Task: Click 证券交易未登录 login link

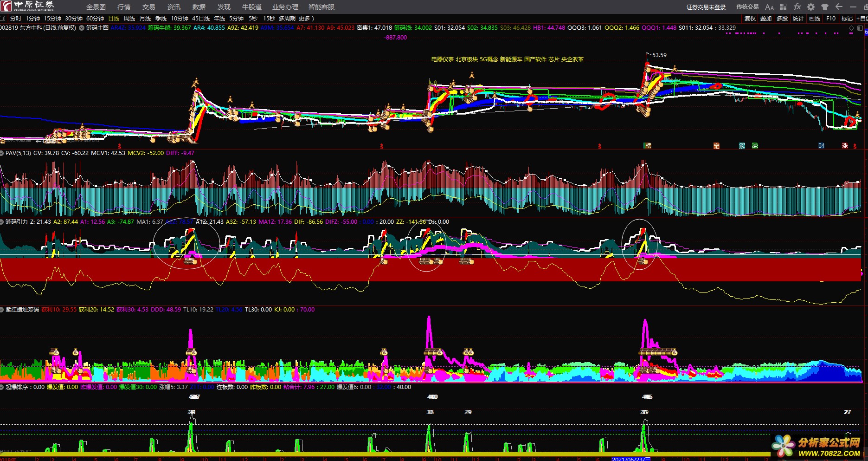Action: tap(706, 7)
